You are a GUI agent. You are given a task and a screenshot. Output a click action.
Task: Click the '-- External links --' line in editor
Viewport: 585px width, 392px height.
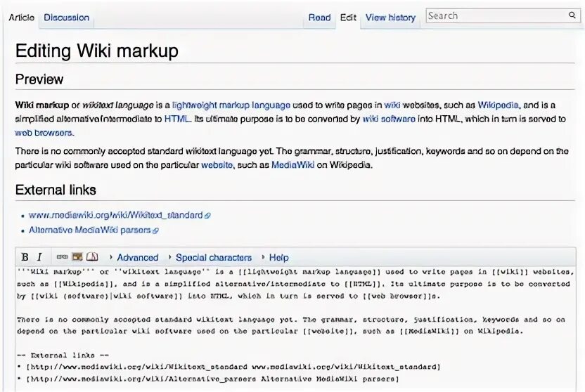pos(63,355)
